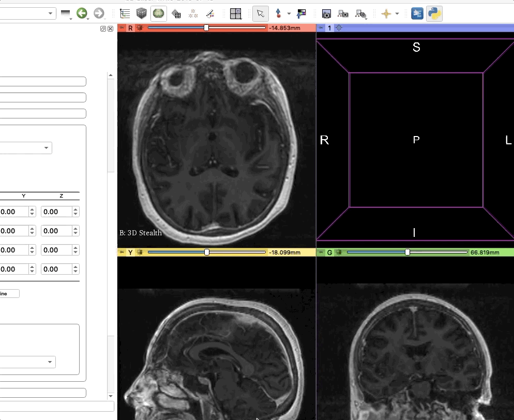Open the Segment Editor pencil icon
This screenshot has width=514, height=420.
tap(210, 14)
